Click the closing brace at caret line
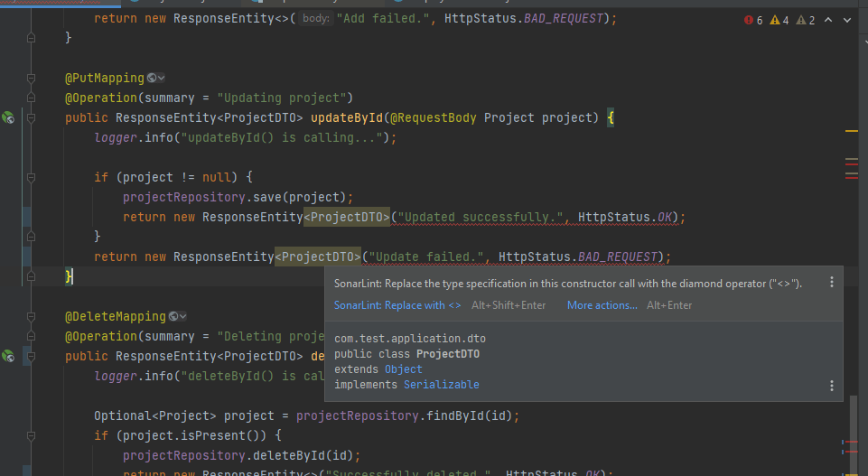 pos(69,276)
